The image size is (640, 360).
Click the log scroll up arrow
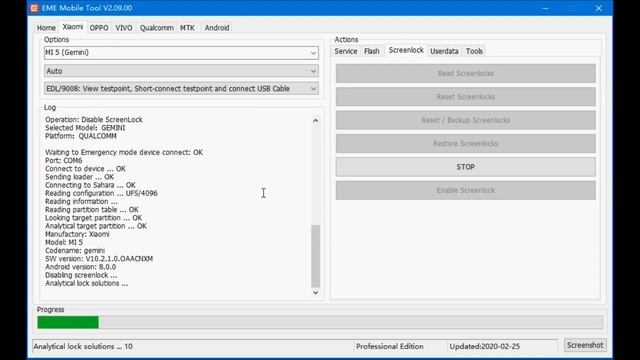tap(316, 121)
